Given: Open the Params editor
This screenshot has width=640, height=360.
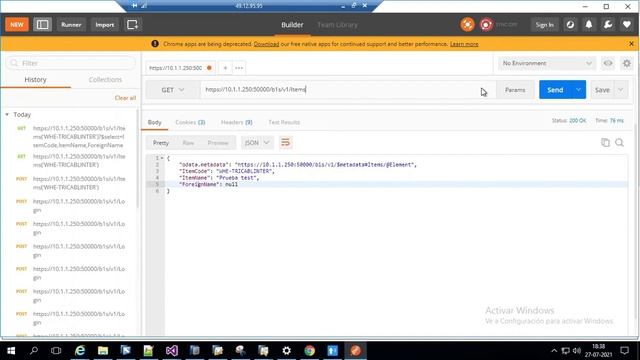Looking at the screenshot, I should click(515, 90).
